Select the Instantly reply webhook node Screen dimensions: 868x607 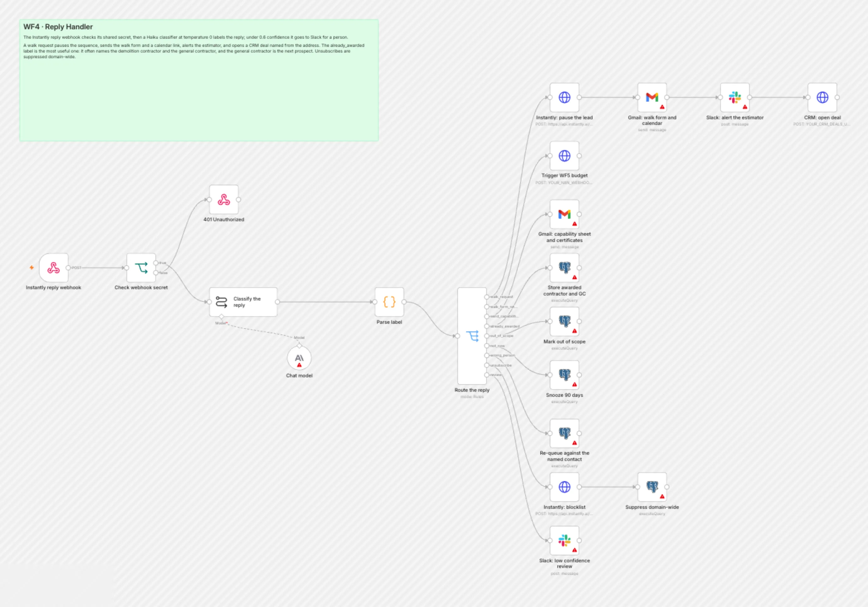point(54,268)
